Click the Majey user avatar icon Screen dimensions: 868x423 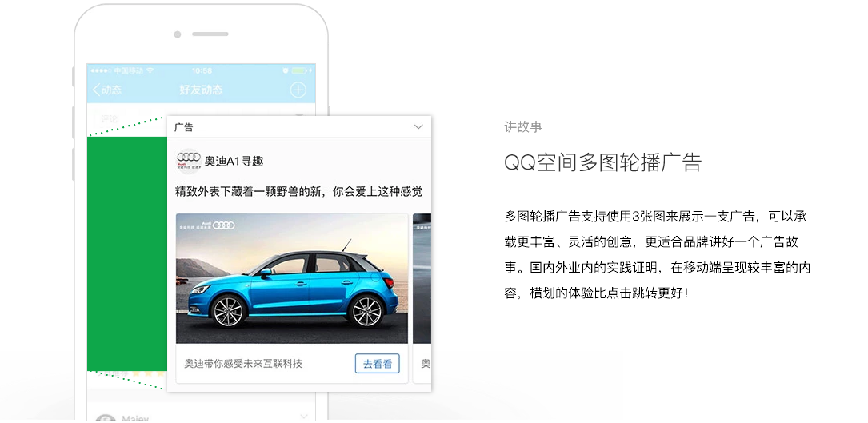[105, 418]
